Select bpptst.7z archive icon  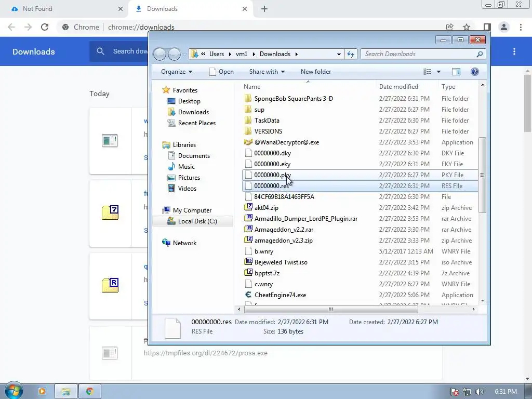click(249, 273)
